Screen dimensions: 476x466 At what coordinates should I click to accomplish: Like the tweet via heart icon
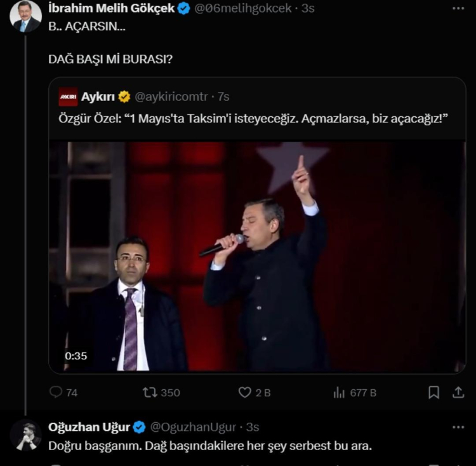(245, 392)
